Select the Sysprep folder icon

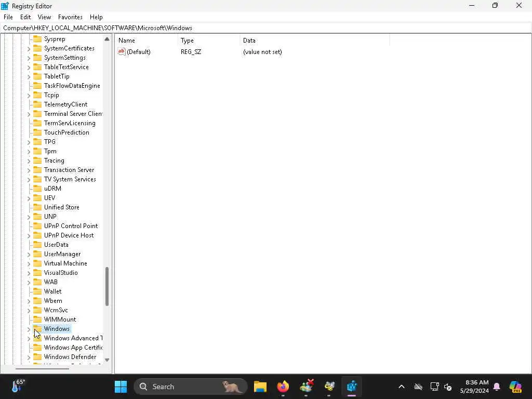[x=37, y=39]
